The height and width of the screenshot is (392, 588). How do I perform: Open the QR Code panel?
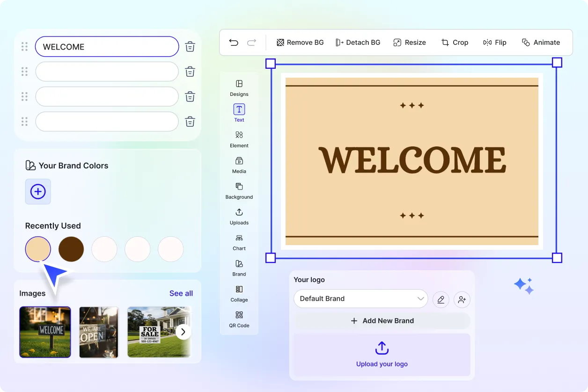coord(239,319)
